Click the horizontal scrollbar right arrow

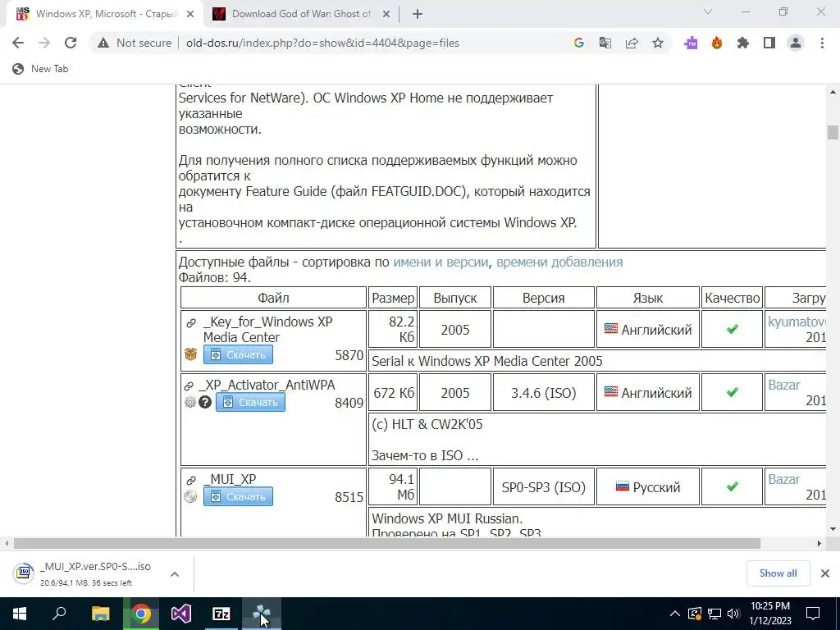pyautogui.click(x=819, y=544)
